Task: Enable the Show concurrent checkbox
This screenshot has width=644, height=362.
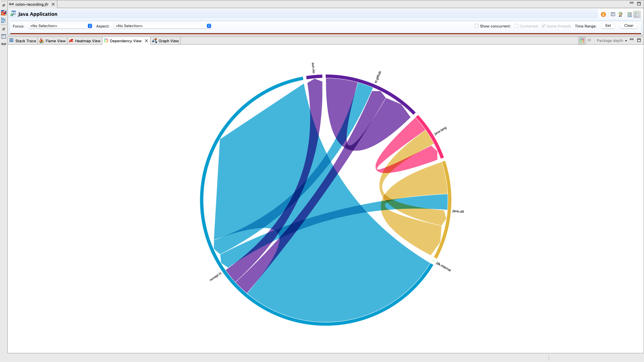Action: (x=477, y=26)
